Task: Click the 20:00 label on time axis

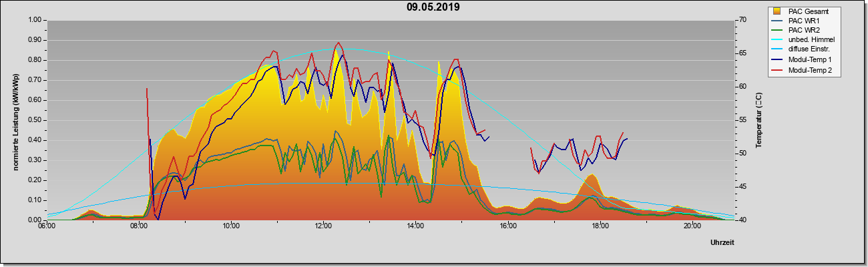Action: click(692, 226)
